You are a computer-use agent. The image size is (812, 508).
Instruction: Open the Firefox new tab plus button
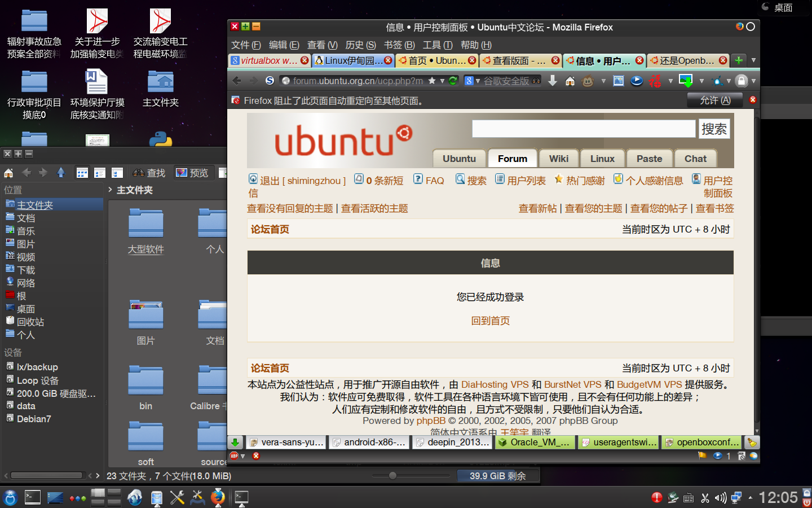click(739, 60)
